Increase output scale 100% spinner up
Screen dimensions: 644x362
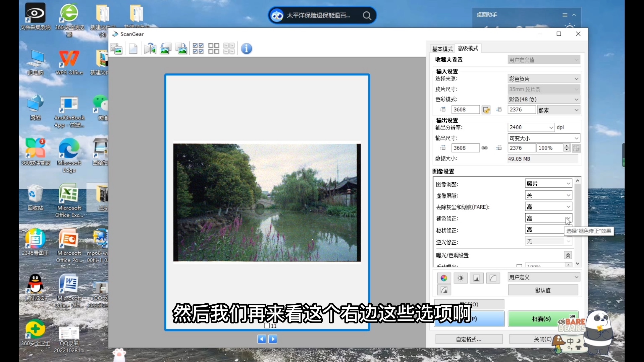point(567,146)
